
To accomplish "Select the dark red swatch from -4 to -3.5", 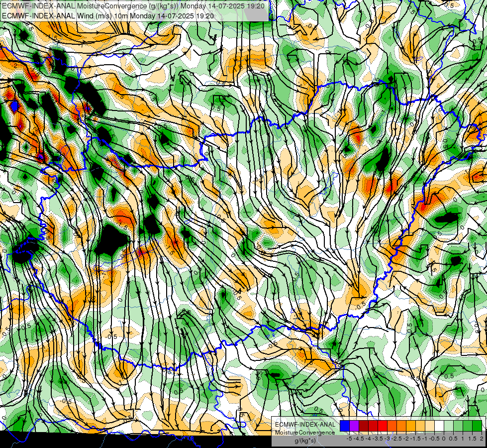I will coord(373,426).
